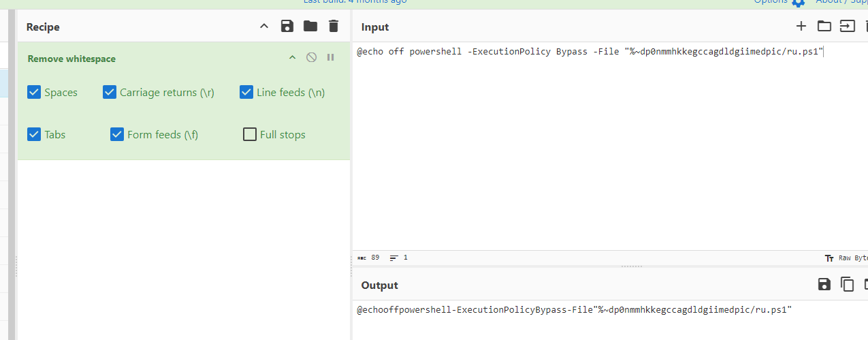The image size is (868, 340).
Task: Add a new input tab
Action: pos(801,27)
